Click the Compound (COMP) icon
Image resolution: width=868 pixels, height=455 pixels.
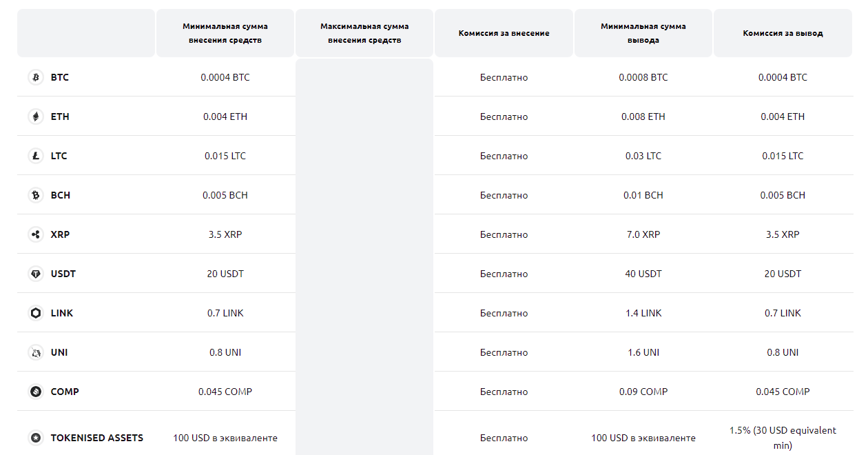(36, 392)
